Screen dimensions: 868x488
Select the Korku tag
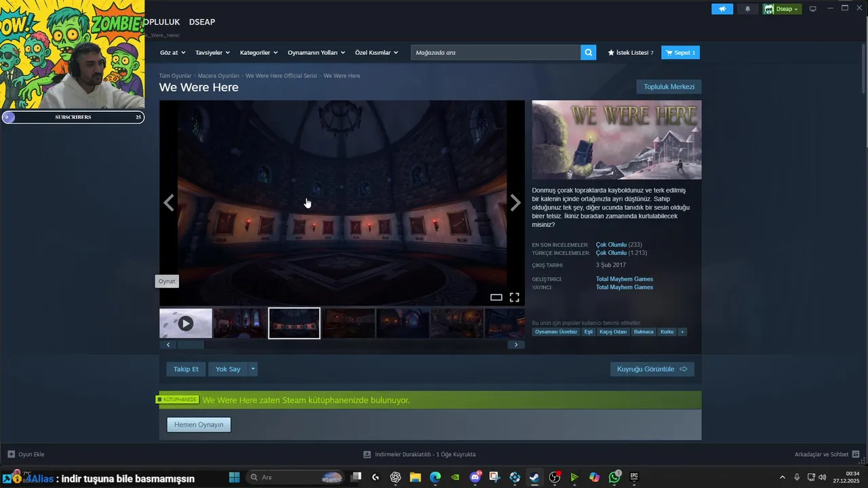click(667, 332)
